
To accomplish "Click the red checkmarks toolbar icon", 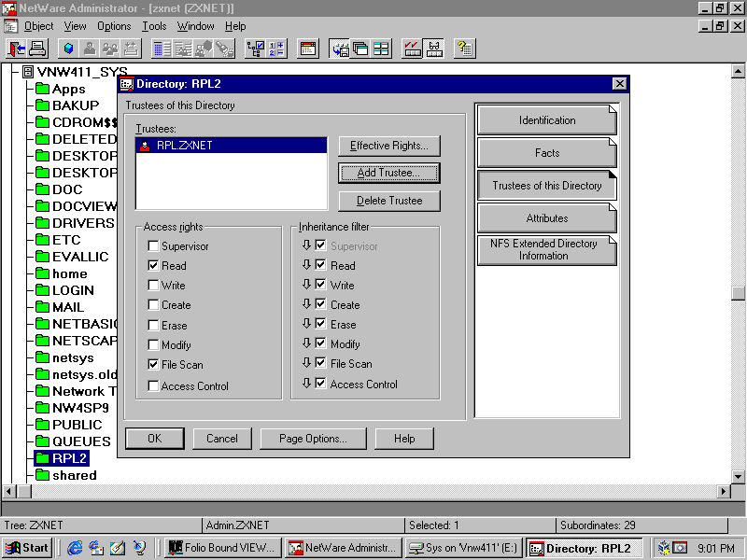I will point(412,49).
